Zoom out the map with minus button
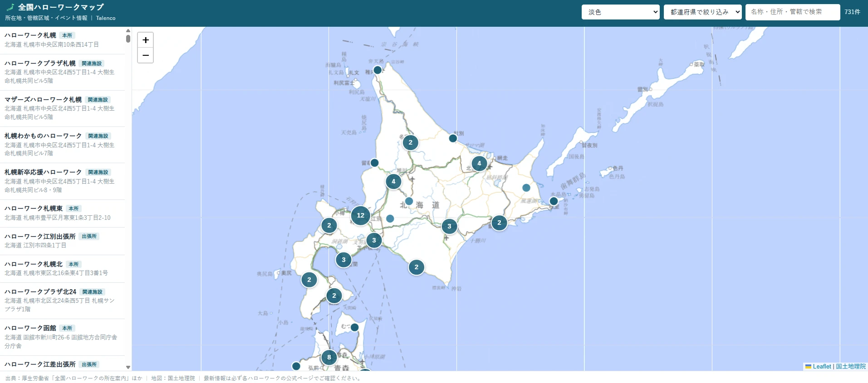Image resolution: width=868 pixels, height=383 pixels. 145,55
